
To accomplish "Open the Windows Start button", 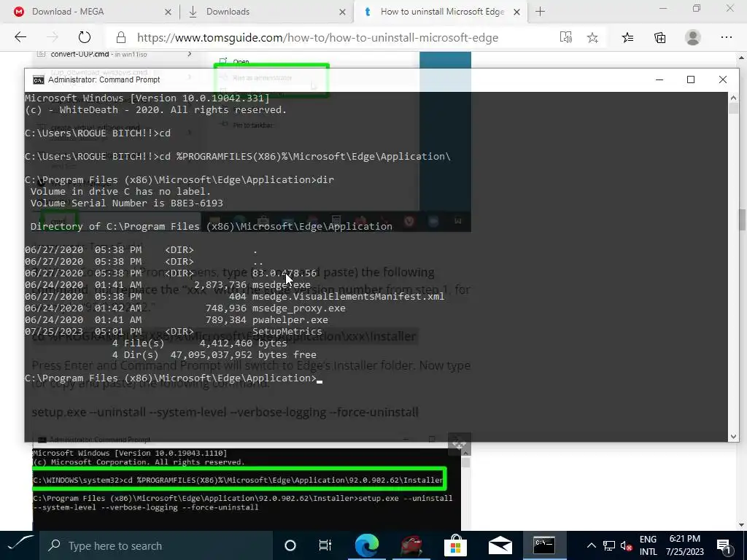I will pyautogui.click(x=20, y=545).
